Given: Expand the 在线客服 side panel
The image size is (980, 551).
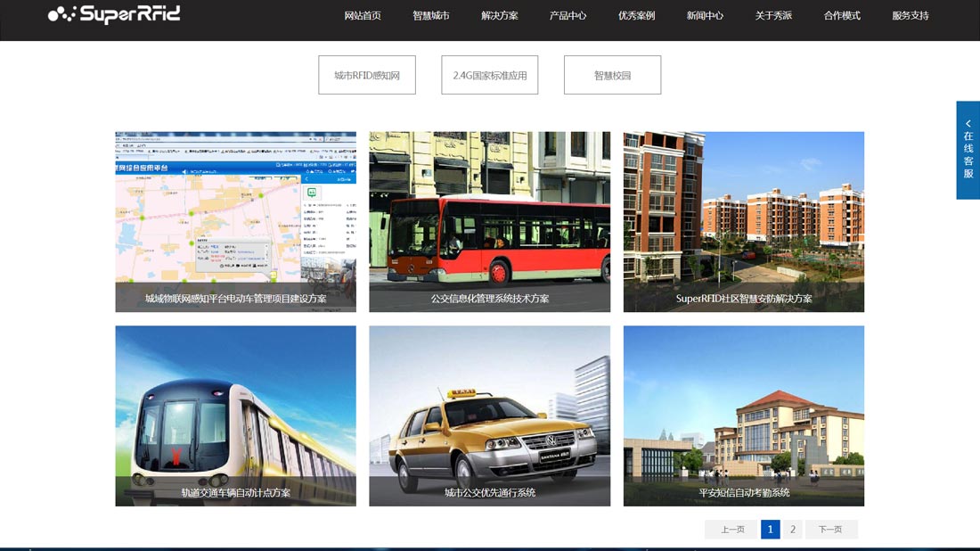Looking at the screenshot, I should [968, 150].
